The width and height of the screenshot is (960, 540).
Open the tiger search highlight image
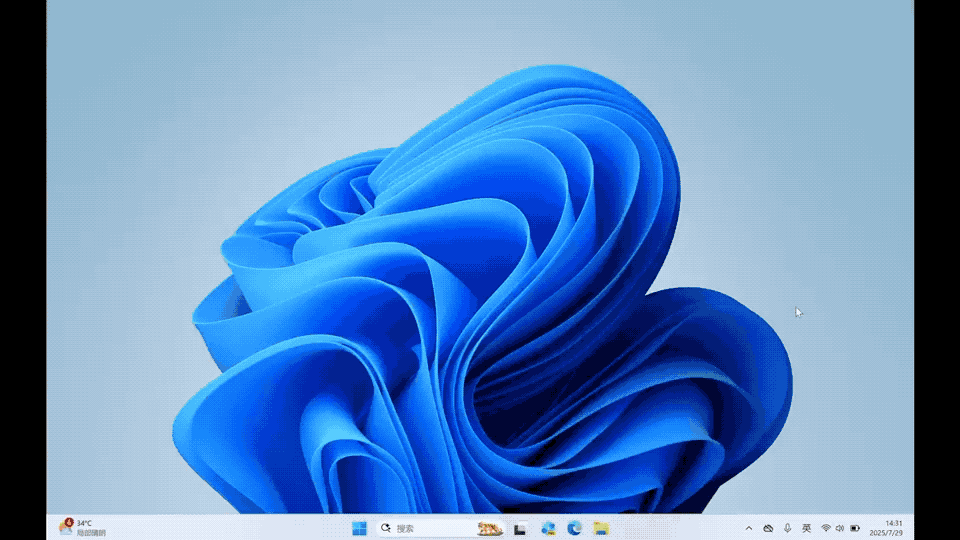pos(490,528)
